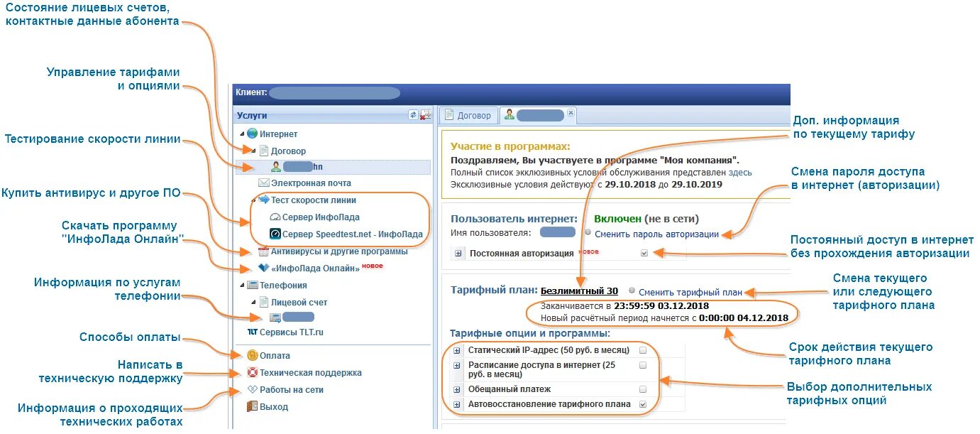Check the Обещанный платеж checkbox
The height and width of the screenshot is (434, 980).
[x=643, y=389]
